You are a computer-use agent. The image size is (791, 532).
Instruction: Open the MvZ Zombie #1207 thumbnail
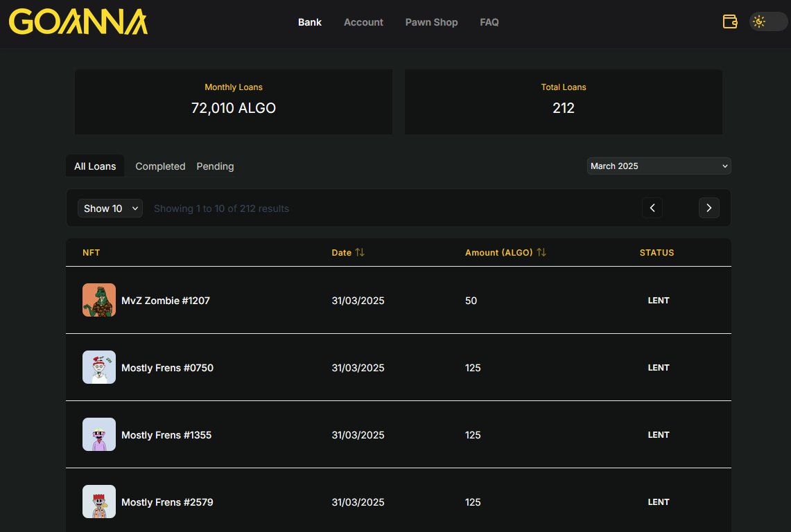point(99,300)
